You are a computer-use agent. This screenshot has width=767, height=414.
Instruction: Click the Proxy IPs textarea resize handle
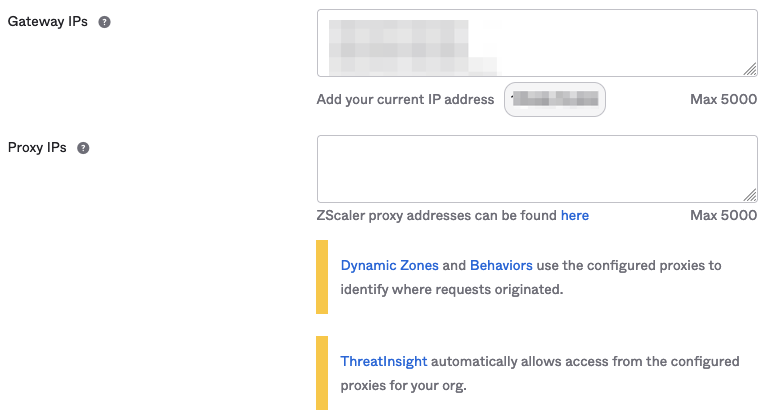coord(750,196)
